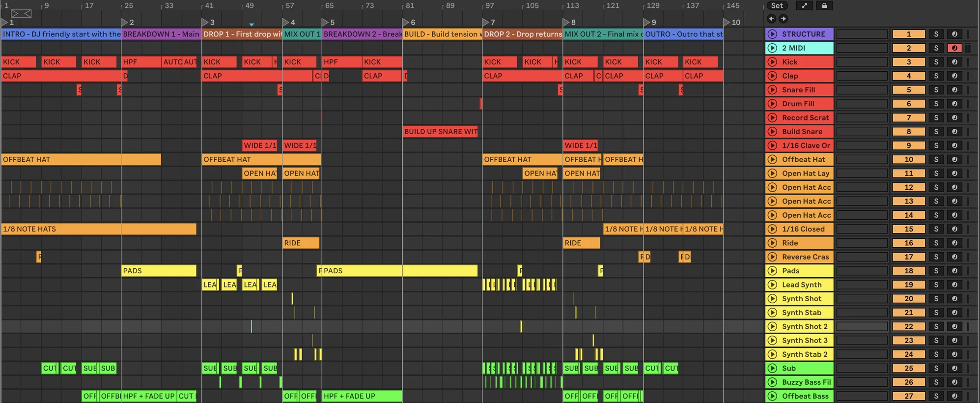Arm the Snare Fill track
980x403 pixels.
coord(954,90)
